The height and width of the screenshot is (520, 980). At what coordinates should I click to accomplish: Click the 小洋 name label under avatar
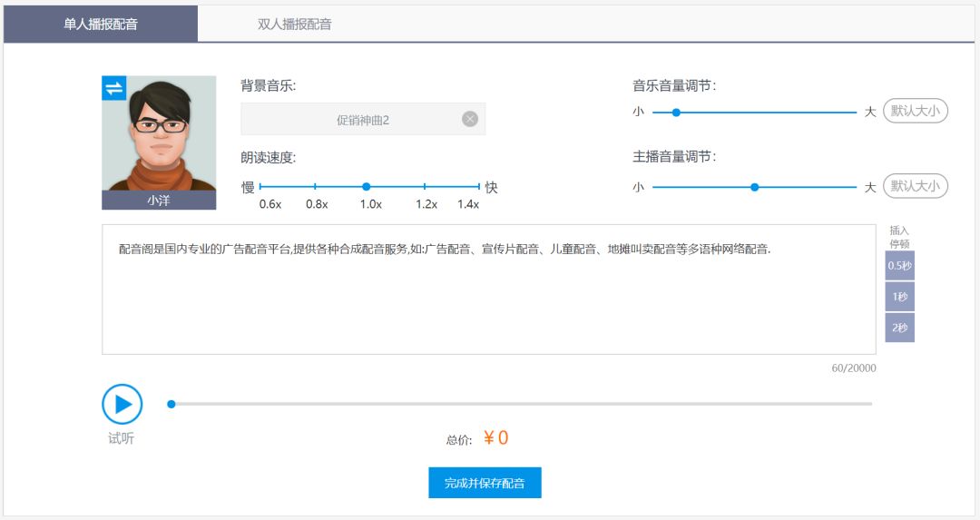tap(159, 200)
